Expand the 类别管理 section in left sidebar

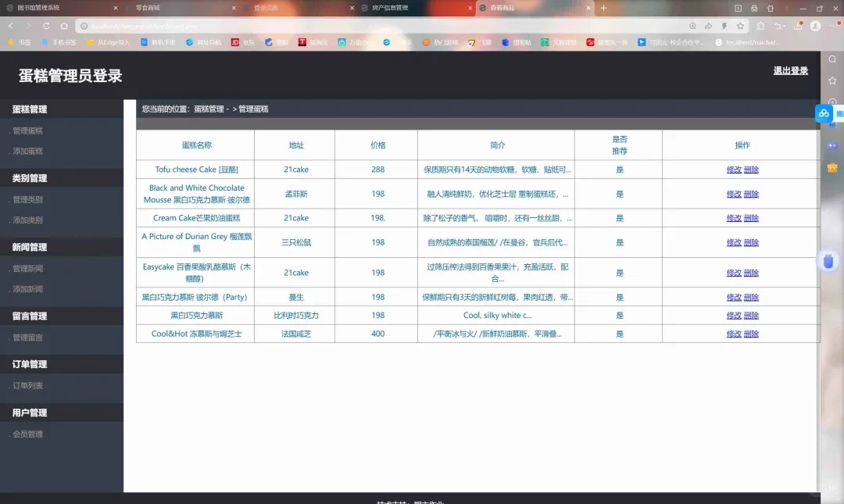coord(29,177)
